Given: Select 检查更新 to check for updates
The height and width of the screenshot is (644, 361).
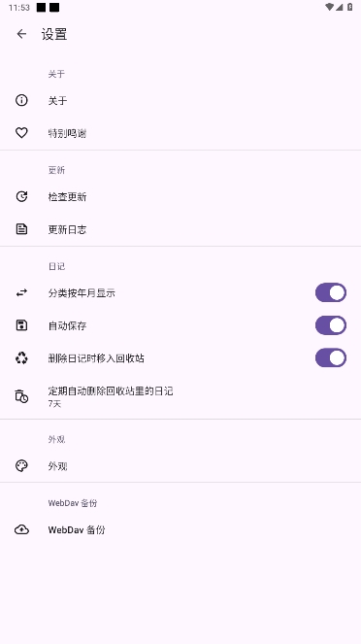Looking at the screenshot, I should (x=180, y=197).
